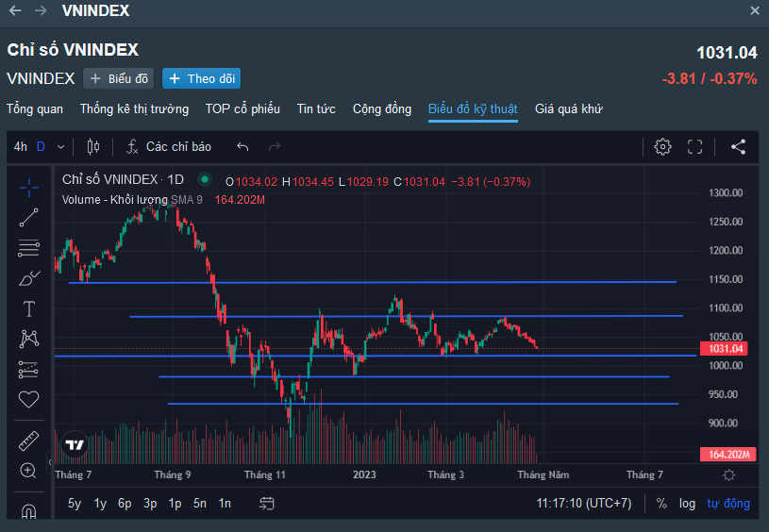Toggle log scale mode

[687, 504]
